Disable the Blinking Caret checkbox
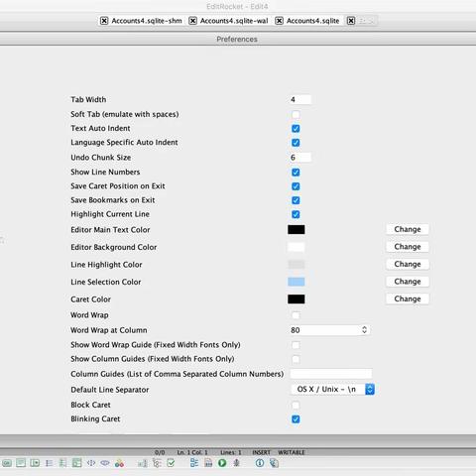 coord(296,419)
